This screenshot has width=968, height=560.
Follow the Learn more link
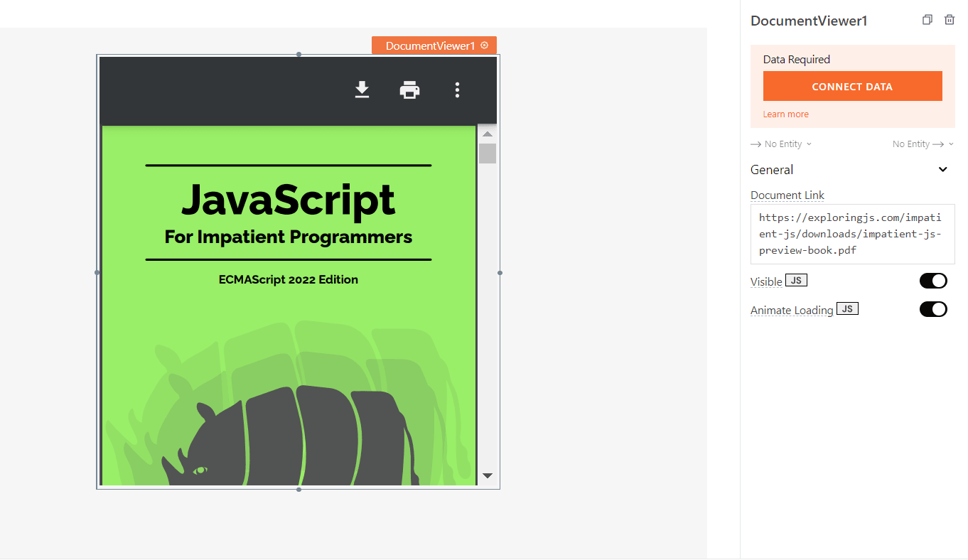click(x=785, y=114)
